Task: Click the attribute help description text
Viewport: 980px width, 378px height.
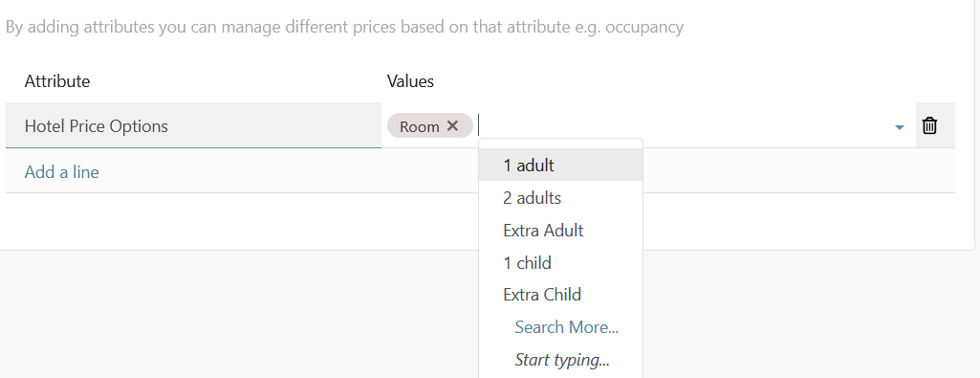Action: [344, 27]
